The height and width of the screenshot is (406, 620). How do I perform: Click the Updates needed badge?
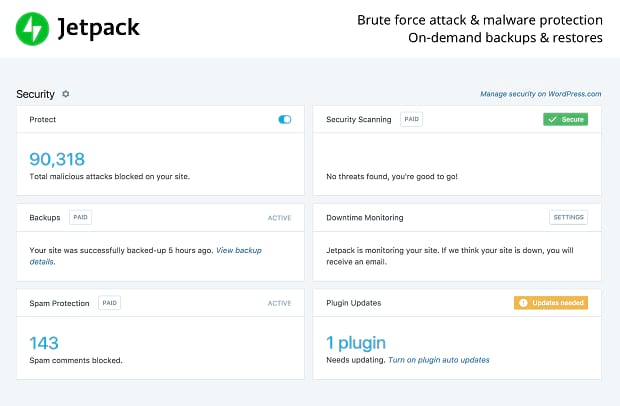[x=551, y=303]
